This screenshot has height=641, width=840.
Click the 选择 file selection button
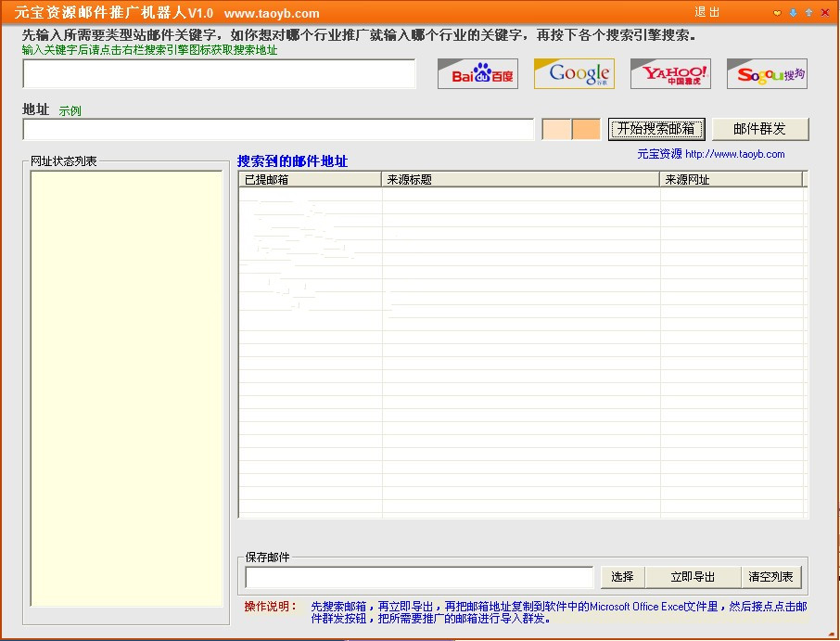coord(622,576)
